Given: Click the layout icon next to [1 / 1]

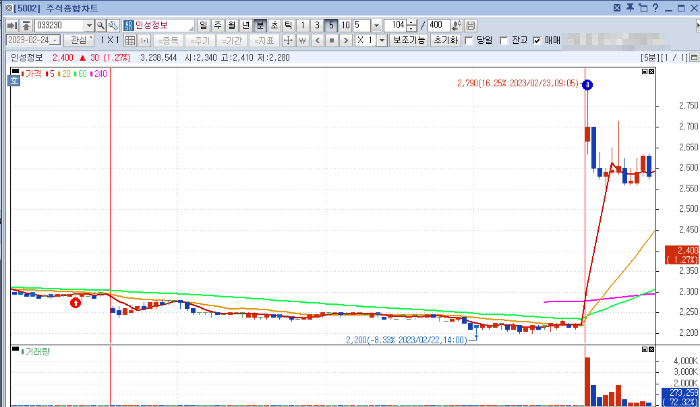Looking at the screenshot, I should click(x=694, y=58).
